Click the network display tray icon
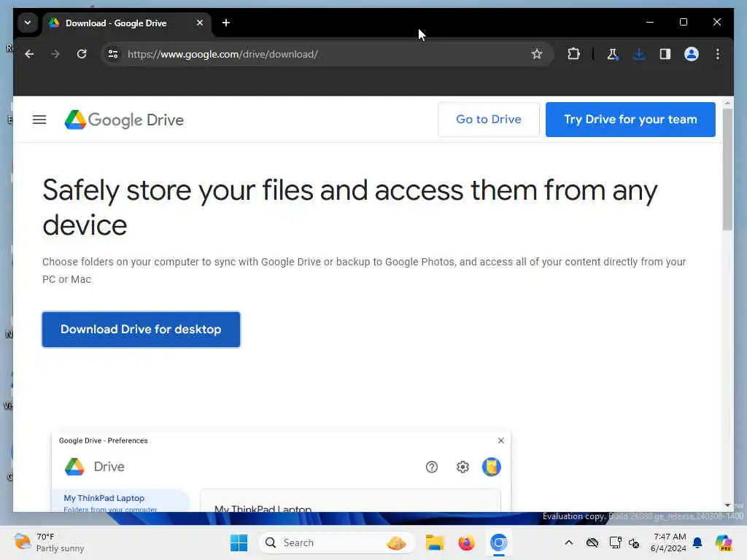The image size is (747, 560). coord(615,542)
